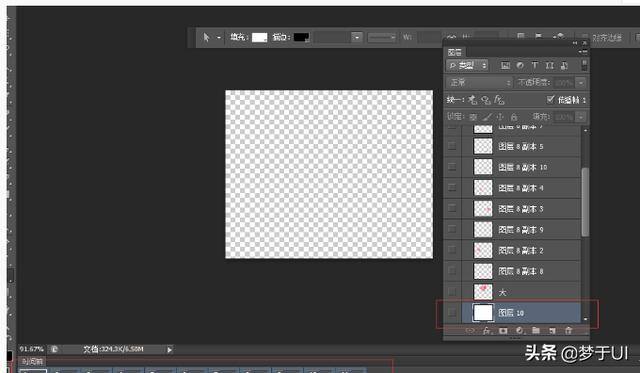Image resolution: width=640 pixels, height=373 pixels.
Task: Click the 图层 10 white thumbnail
Action: 483,313
